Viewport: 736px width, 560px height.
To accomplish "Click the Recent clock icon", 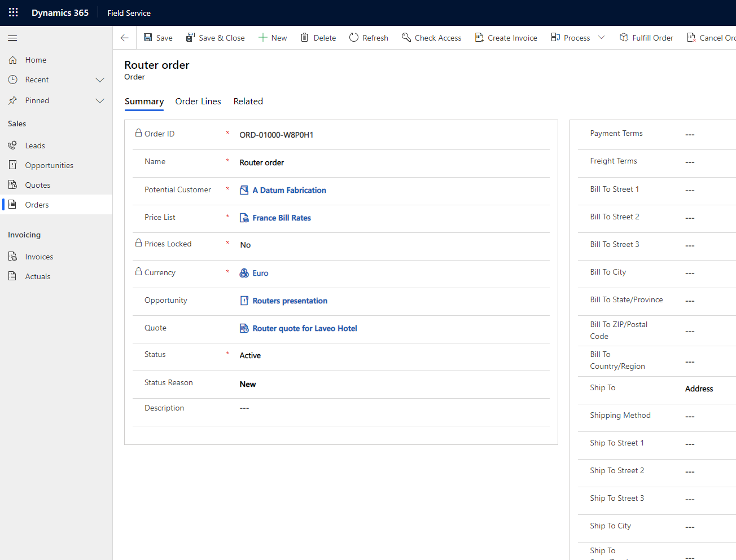I will pyautogui.click(x=12, y=80).
